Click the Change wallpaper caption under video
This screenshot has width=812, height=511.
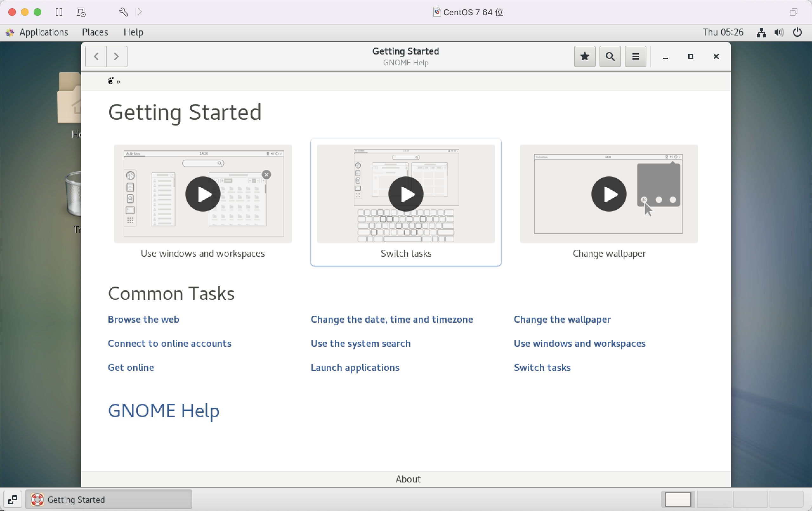[609, 254]
